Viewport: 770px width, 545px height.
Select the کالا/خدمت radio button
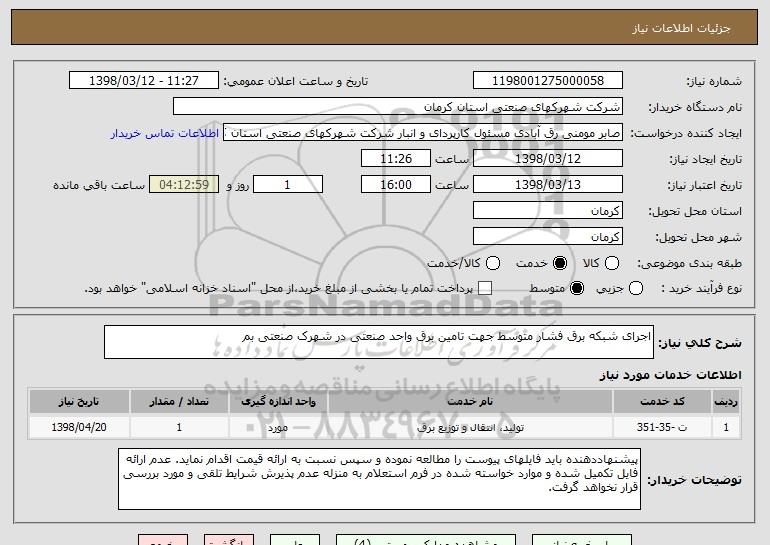coord(493,263)
